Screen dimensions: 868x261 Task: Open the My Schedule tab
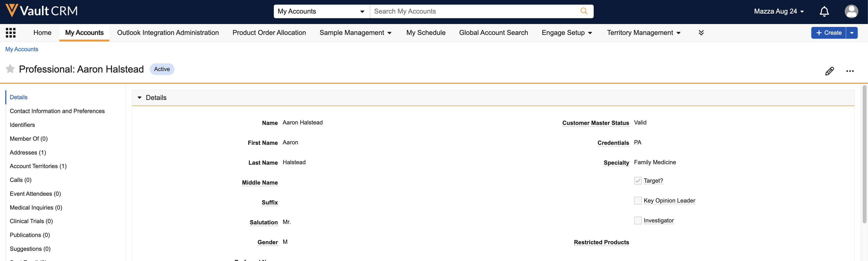426,33
